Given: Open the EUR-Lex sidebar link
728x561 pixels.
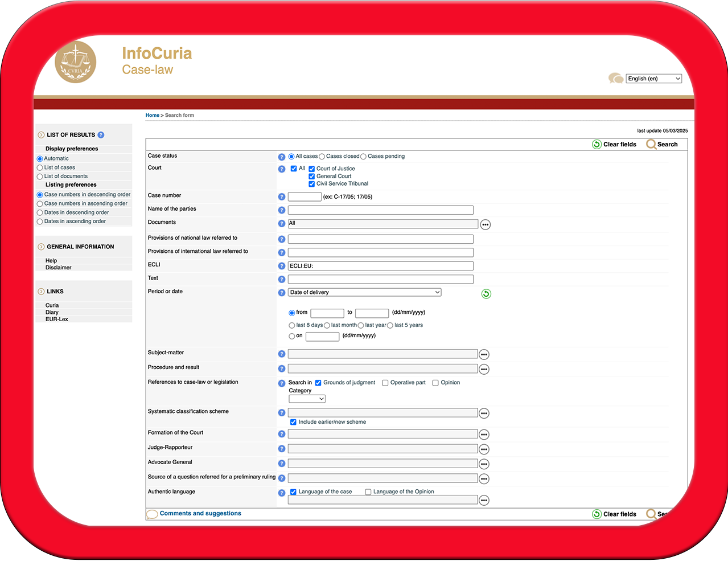Looking at the screenshot, I should coord(57,320).
